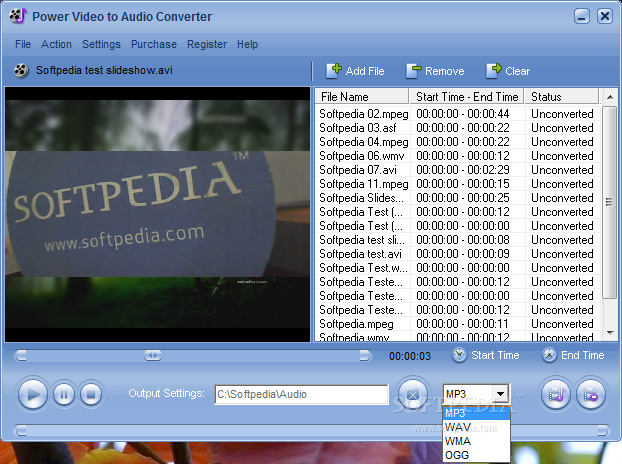
Task: Choose WAV output format
Action: (x=476, y=427)
